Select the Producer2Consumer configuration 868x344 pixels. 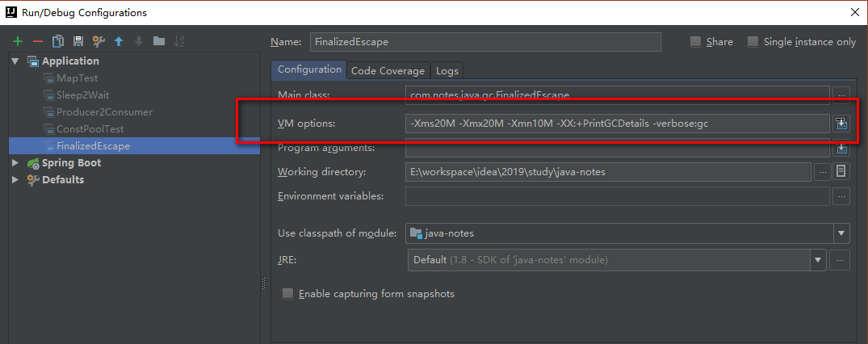click(x=104, y=112)
